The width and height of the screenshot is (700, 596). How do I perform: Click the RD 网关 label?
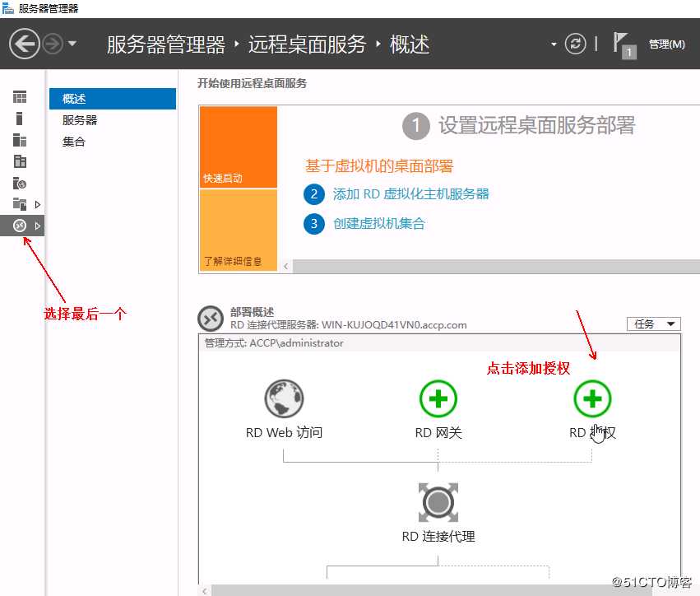[x=438, y=433]
